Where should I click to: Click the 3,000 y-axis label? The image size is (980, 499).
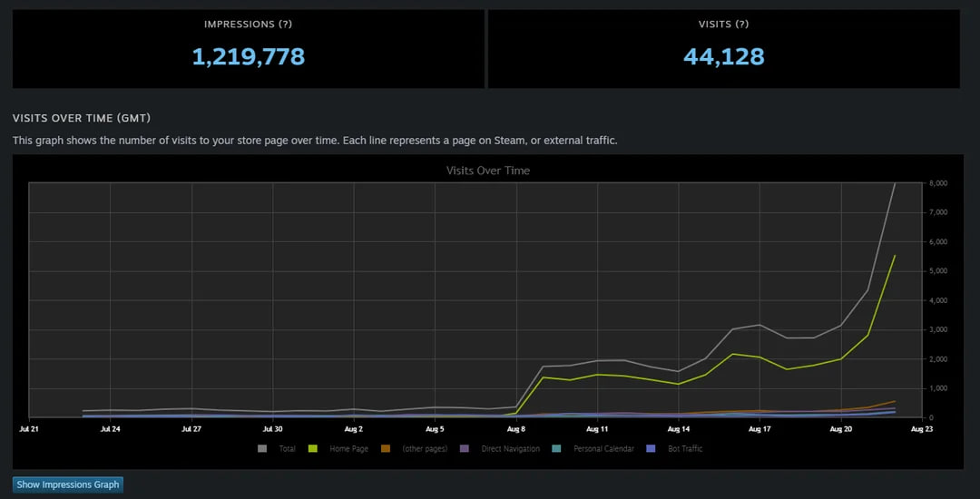click(939, 329)
